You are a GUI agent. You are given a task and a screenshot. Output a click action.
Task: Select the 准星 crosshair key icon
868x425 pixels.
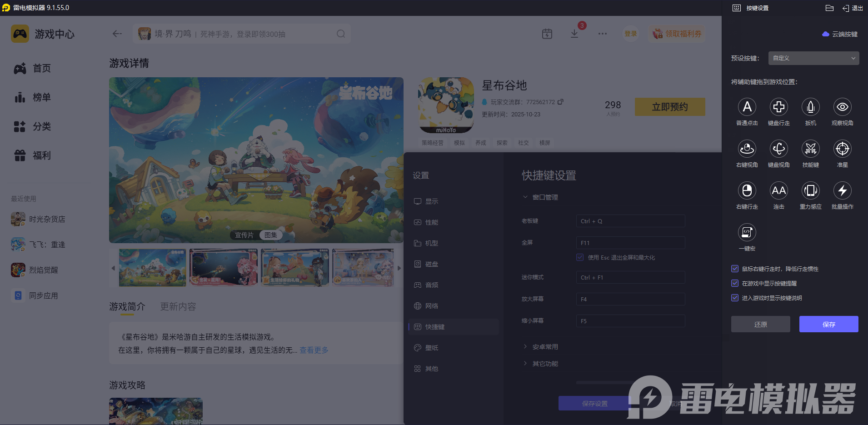tap(842, 149)
